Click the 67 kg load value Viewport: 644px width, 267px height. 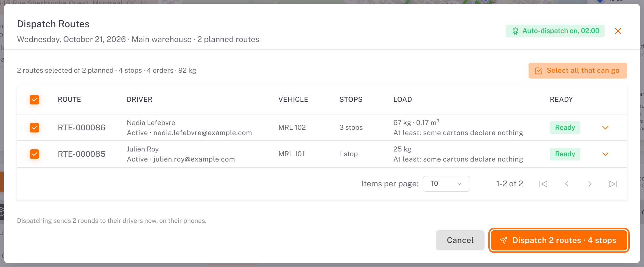click(x=402, y=123)
